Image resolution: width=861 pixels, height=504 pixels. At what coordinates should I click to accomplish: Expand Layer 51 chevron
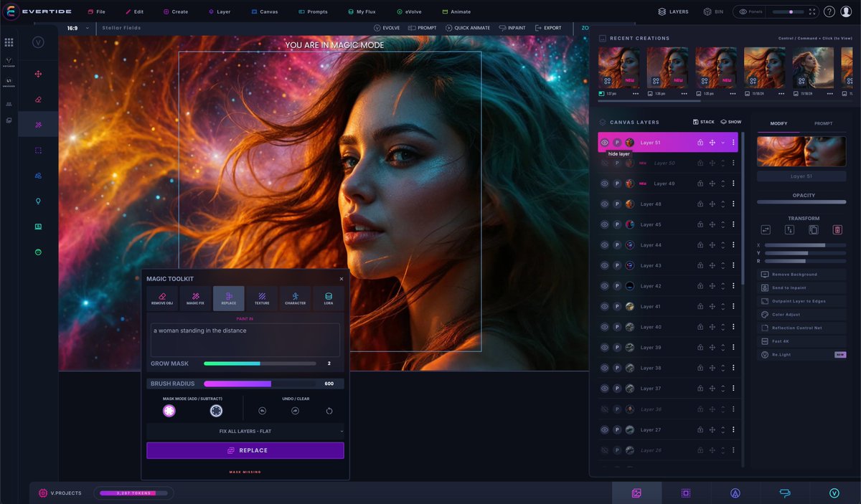point(723,143)
